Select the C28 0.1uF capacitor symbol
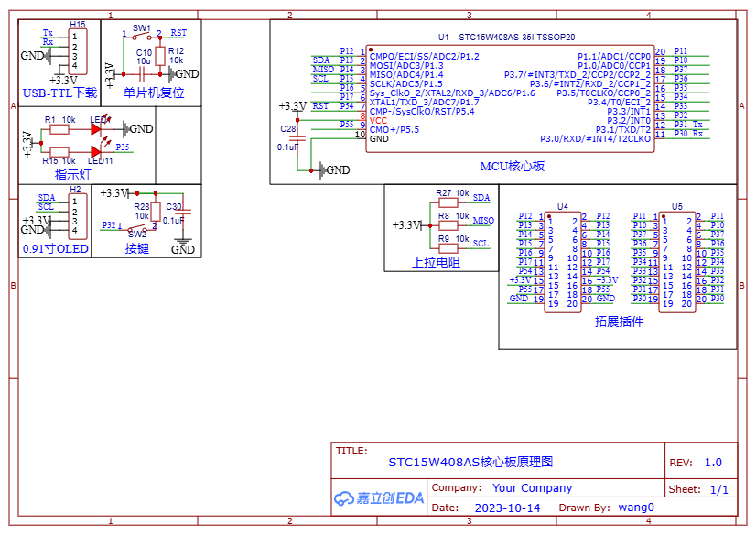The height and width of the screenshot is (535, 756). pos(297,138)
